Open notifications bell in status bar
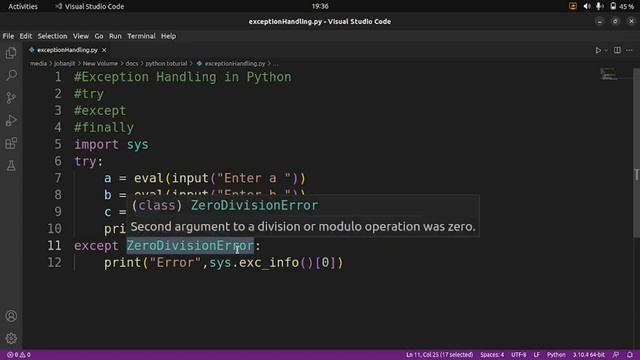 (630, 355)
